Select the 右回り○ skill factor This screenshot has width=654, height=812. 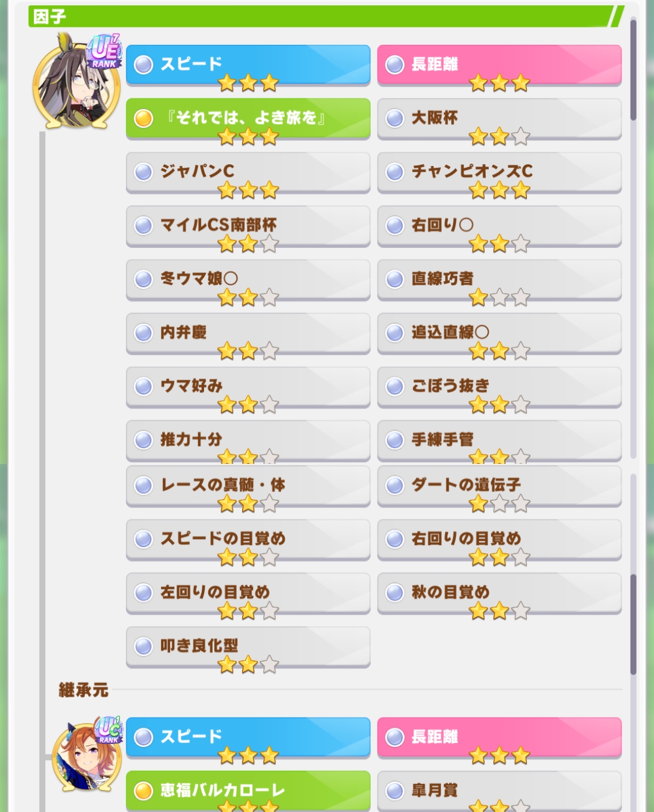coord(499,226)
